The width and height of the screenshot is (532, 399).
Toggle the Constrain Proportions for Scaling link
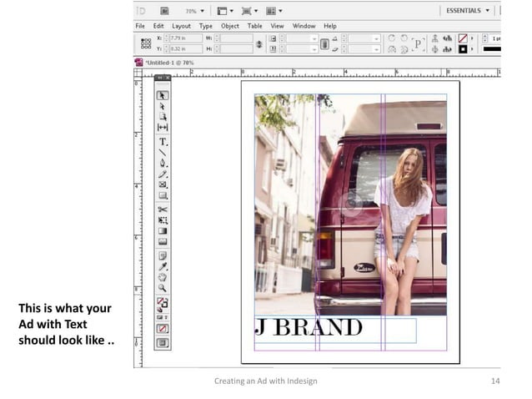[x=324, y=43]
